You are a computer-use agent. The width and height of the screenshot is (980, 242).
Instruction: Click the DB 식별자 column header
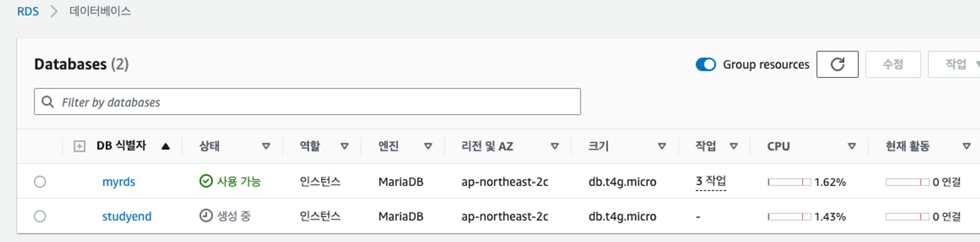pyautogui.click(x=122, y=146)
